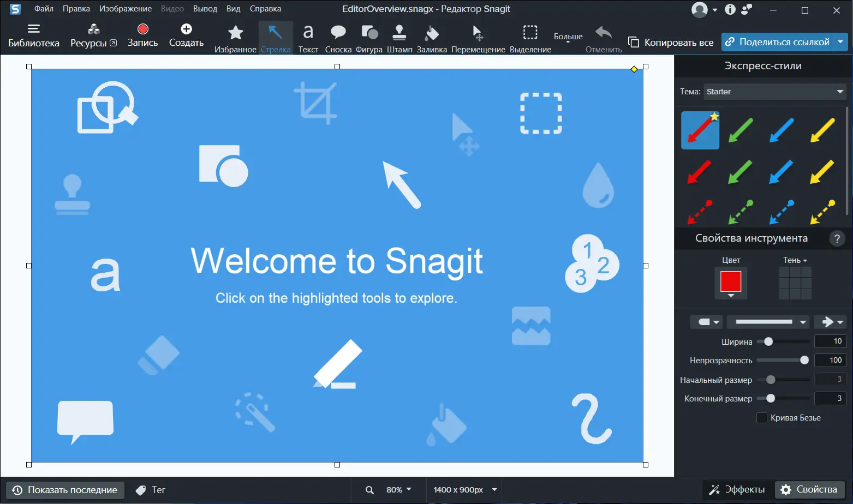
Task: Enable the Кривая Безье checkbox
Action: pos(762,417)
